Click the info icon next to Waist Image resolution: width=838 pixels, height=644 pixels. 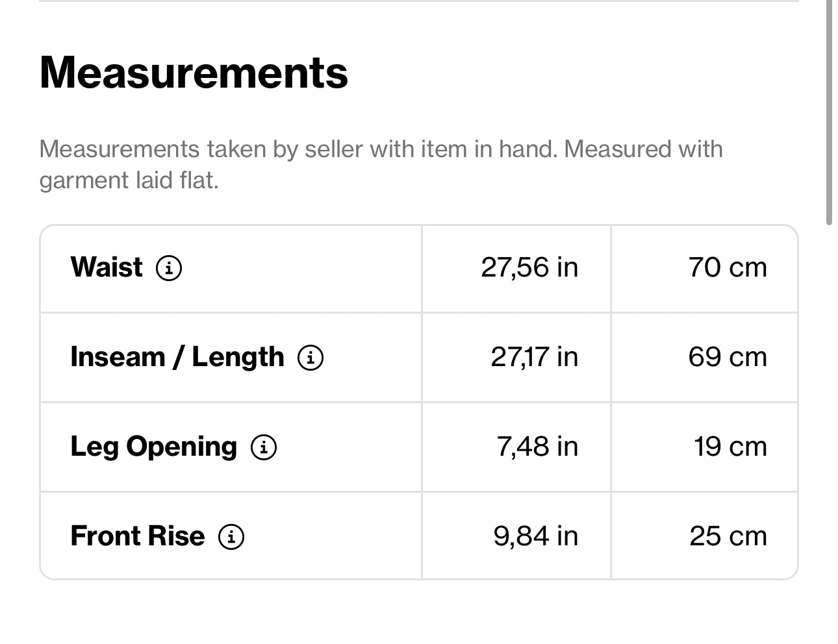tap(169, 267)
